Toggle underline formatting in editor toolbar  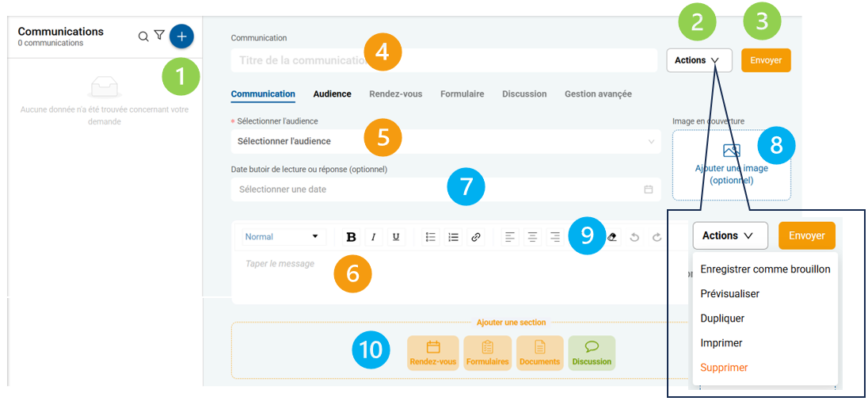[396, 237]
